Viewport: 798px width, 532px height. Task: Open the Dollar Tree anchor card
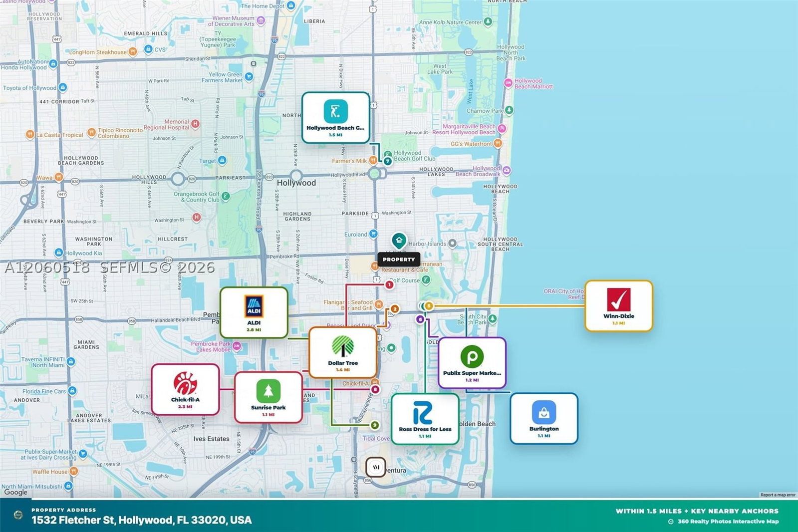tap(343, 352)
